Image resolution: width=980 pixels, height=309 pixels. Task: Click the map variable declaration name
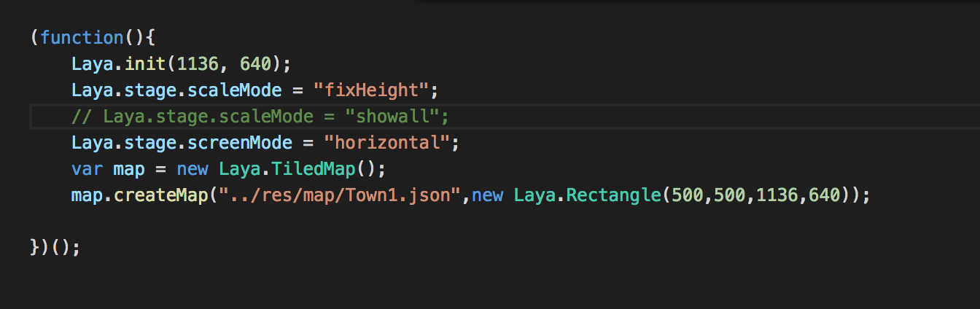pyautogui.click(x=129, y=169)
